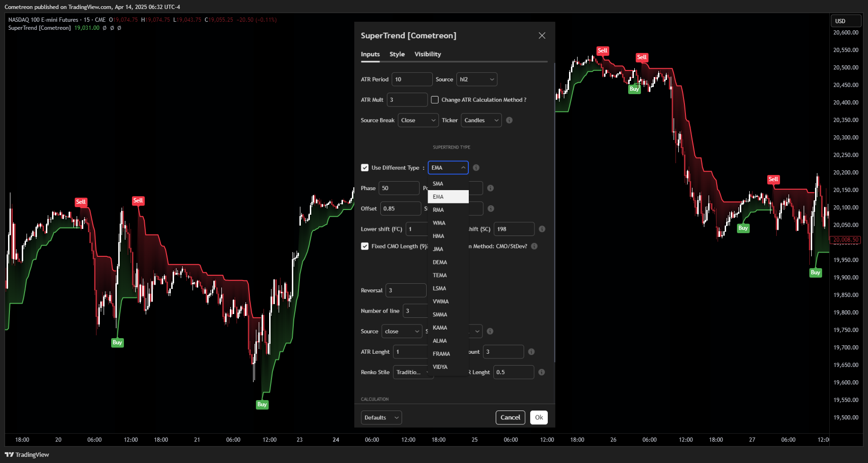Select ALMA from the type list
Image resolution: width=868 pixels, height=463 pixels.
448,341
